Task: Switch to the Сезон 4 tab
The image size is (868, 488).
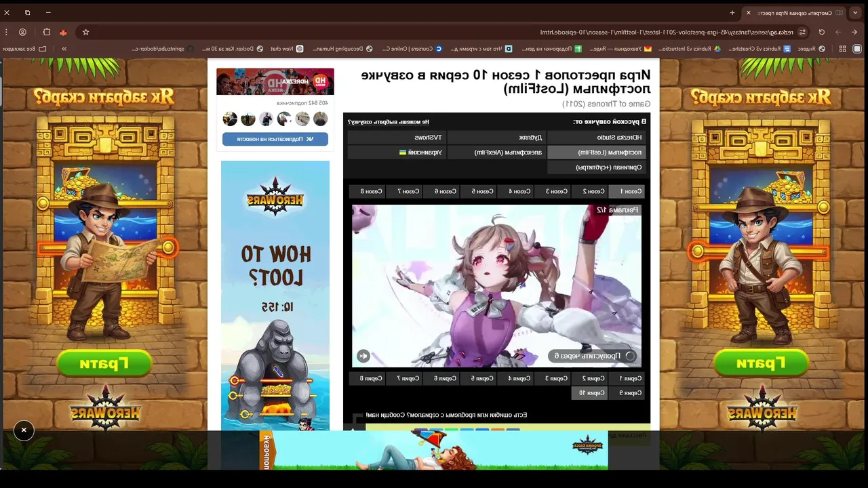Action: click(516, 191)
